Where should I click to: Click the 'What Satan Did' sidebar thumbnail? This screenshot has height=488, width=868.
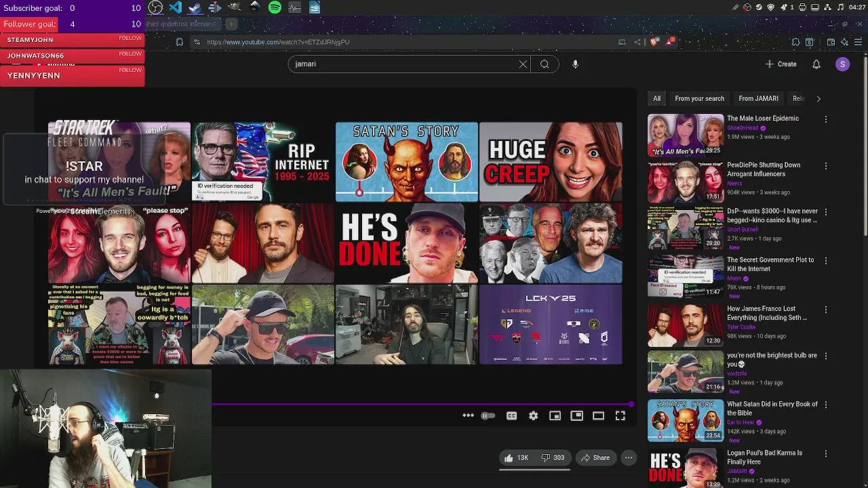point(686,421)
